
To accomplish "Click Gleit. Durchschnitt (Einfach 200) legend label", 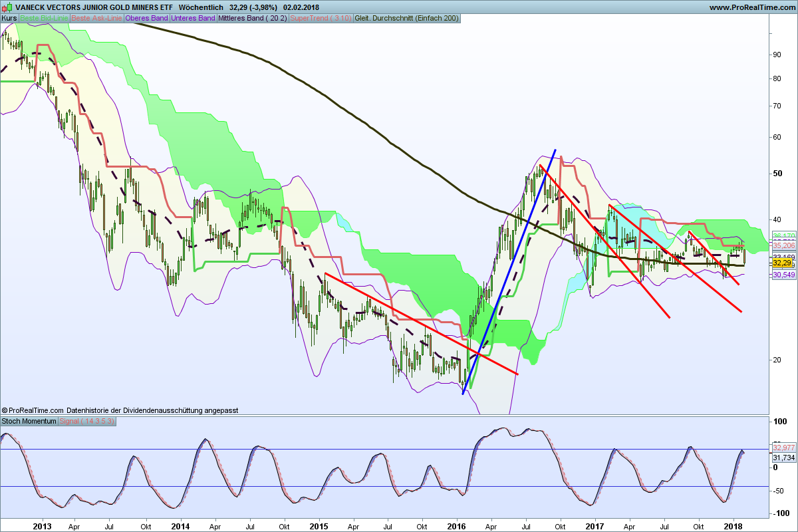I will (407, 18).
